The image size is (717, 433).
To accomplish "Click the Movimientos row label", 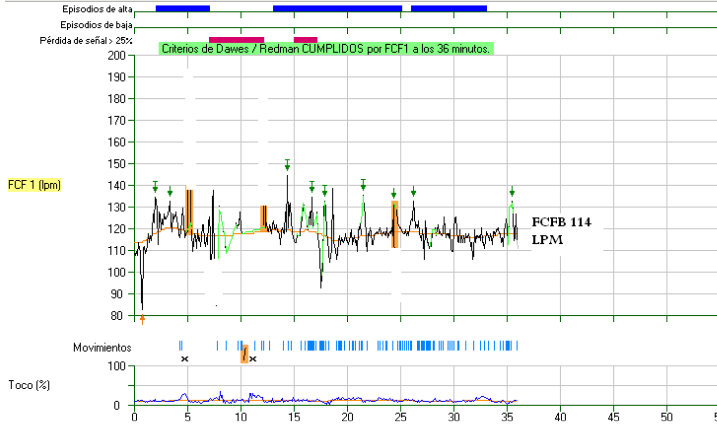I will [x=101, y=347].
